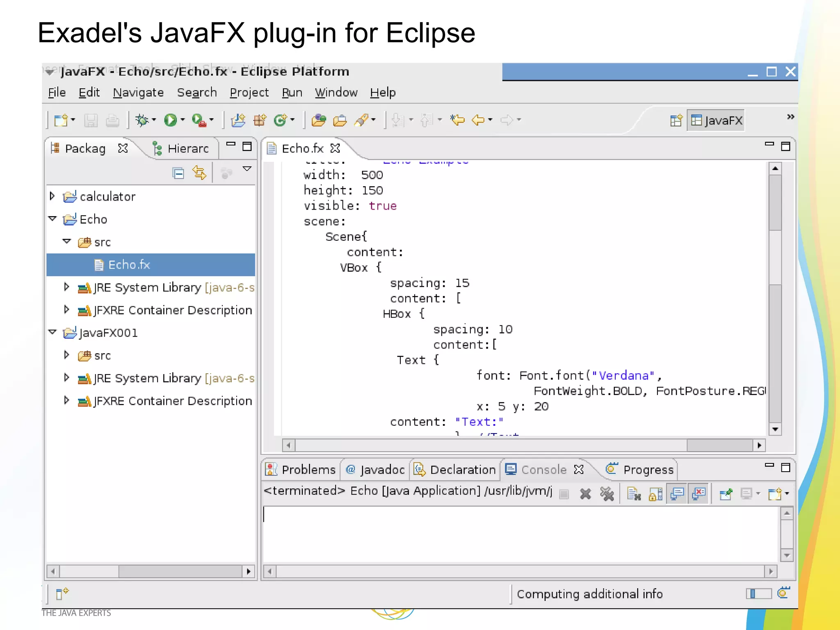Open the Project menu
The height and width of the screenshot is (630, 840).
click(x=249, y=93)
